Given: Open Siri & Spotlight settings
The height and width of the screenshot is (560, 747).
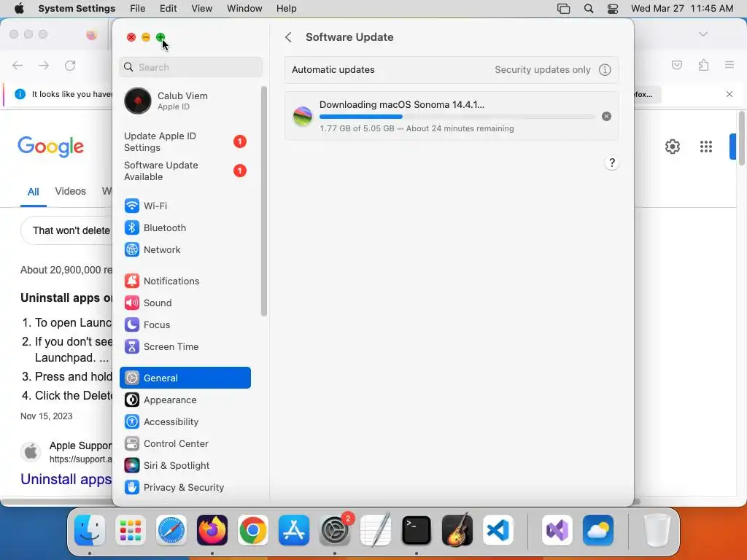Looking at the screenshot, I should tap(185, 466).
